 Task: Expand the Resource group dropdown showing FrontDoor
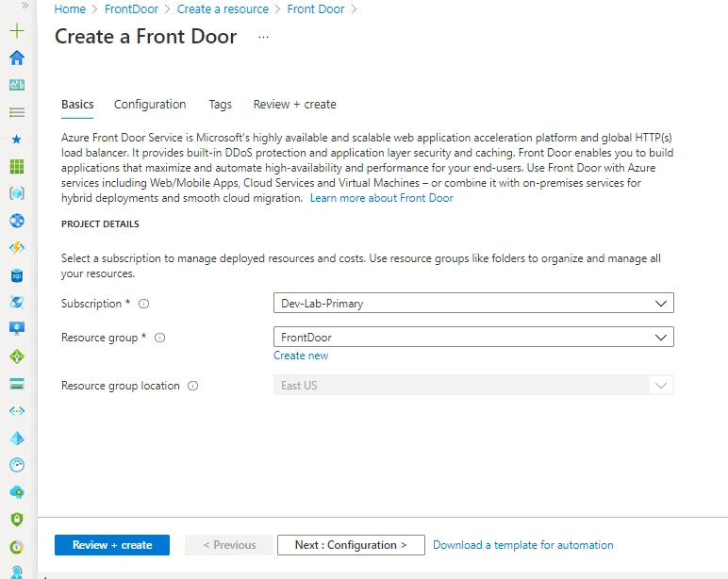(472, 337)
